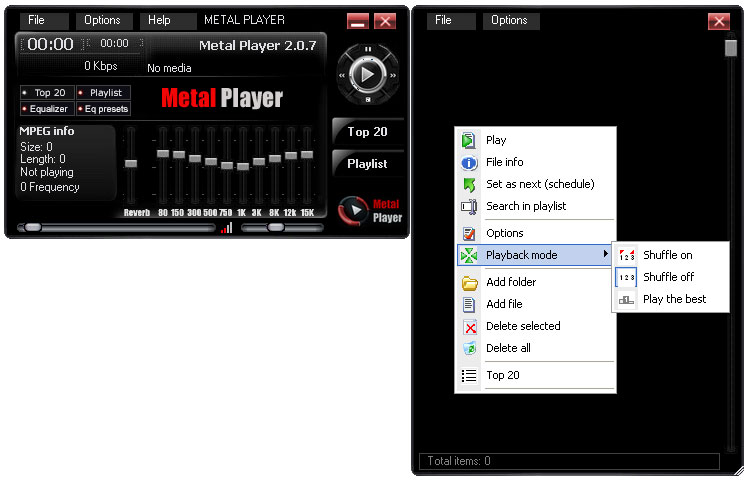Click the Delete all recycle bin icon
The height and width of the screenshot is (480, 748).
click(469, 348)
